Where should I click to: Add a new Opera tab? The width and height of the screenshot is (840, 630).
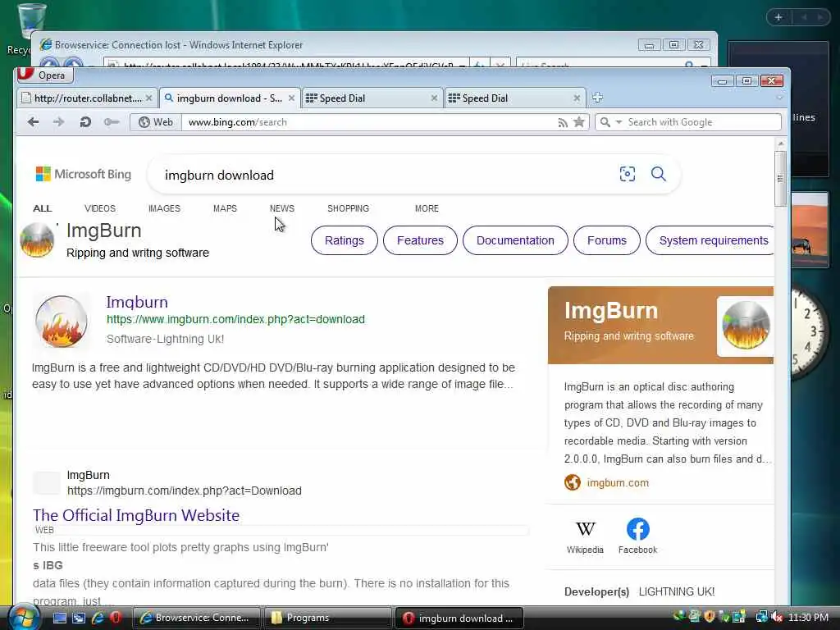pyautogui.click(x=598, y=98)
